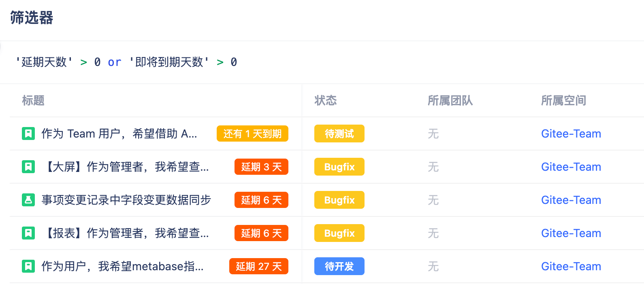Screen dimensions: 644x284
Task: Click the 状态 column header
Action: click(325, 100)
